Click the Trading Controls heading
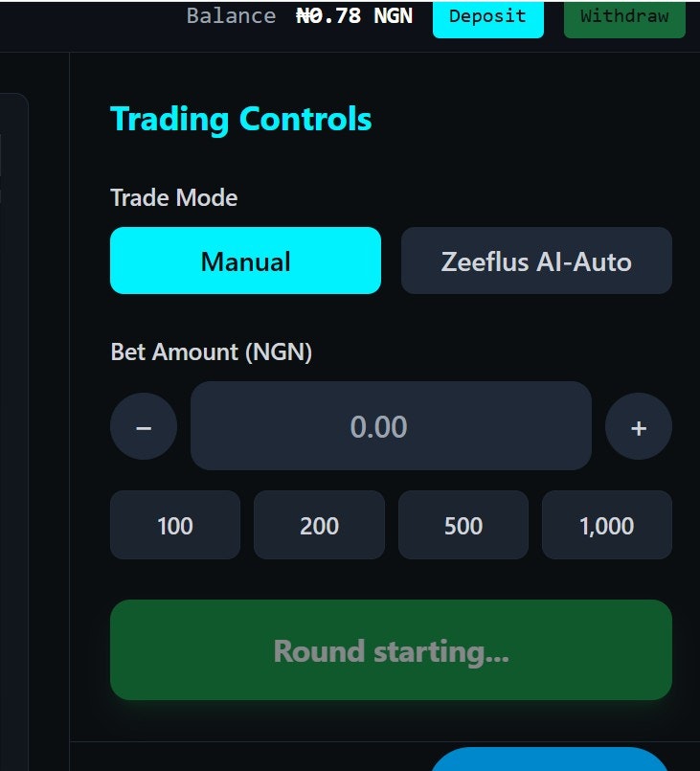This screenshot has height=771, width=700. click(x=241, y=119)
